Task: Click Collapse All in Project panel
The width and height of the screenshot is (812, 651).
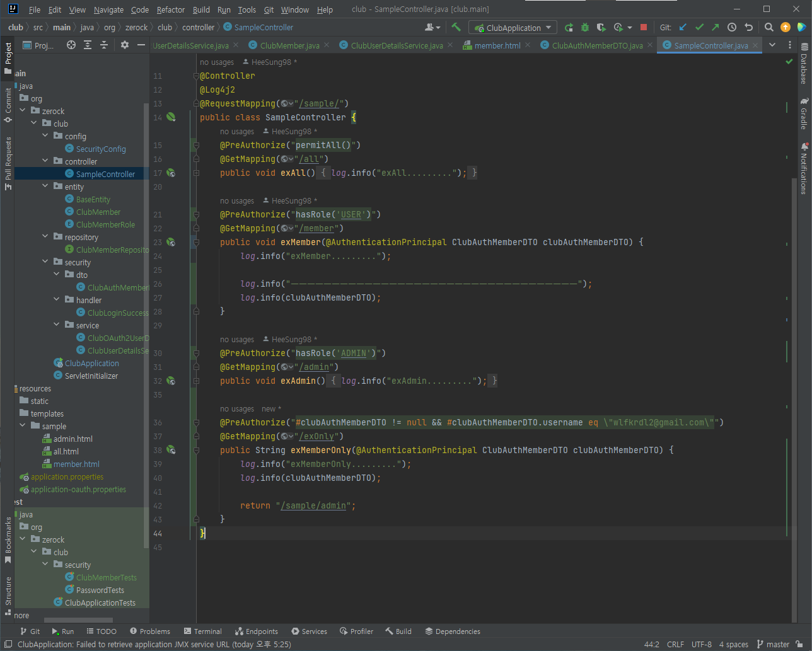Action: 104,45
